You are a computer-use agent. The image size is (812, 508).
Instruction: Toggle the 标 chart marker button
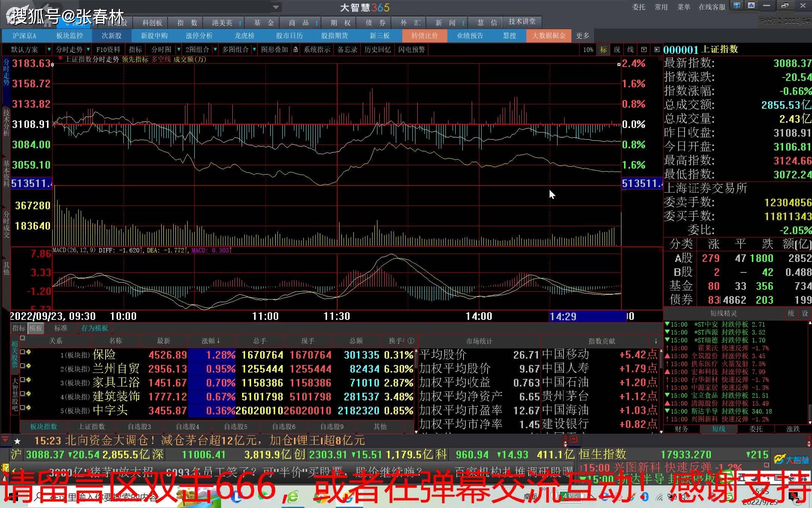(603, 50)
